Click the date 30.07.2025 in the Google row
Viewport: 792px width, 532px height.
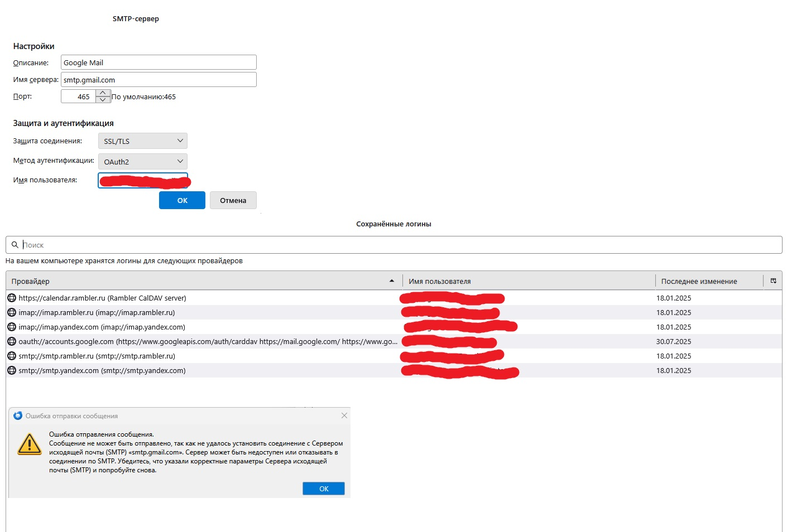674,341
